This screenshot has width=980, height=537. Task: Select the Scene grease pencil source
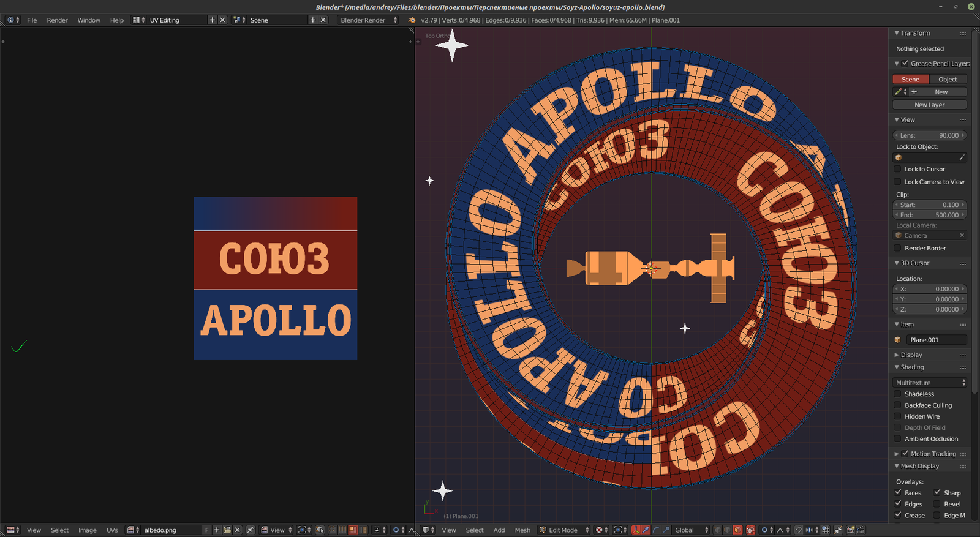click(x=911, y=79)
